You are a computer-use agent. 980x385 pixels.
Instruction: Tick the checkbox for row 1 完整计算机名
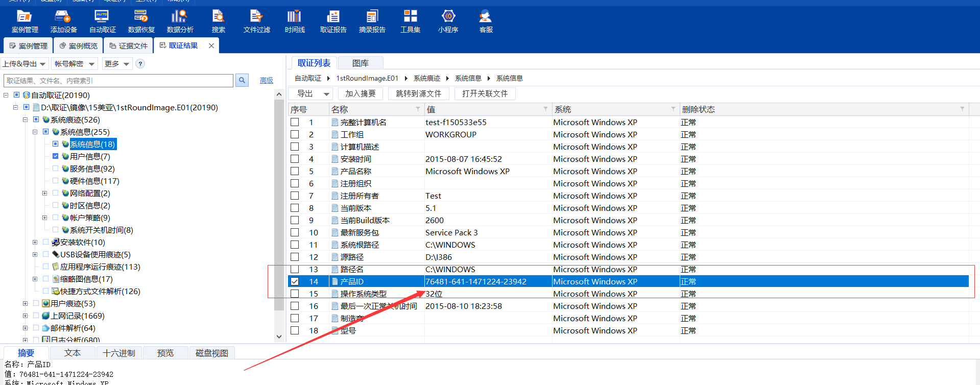(x=295, y=122)
